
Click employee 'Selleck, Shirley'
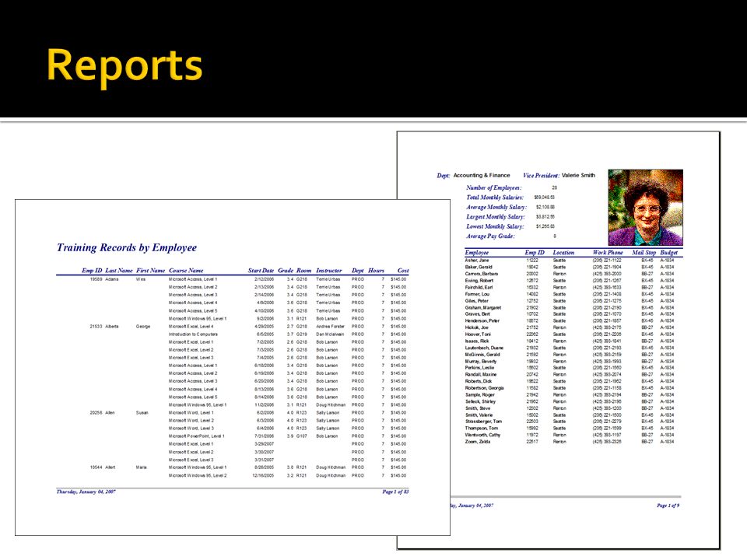click(x=481, y=401)
